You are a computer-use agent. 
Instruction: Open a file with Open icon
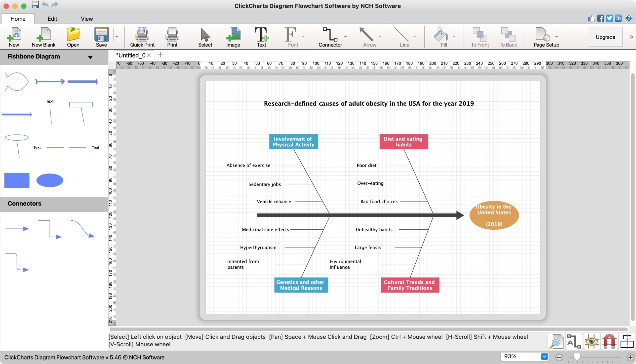(x=73, y=37)
